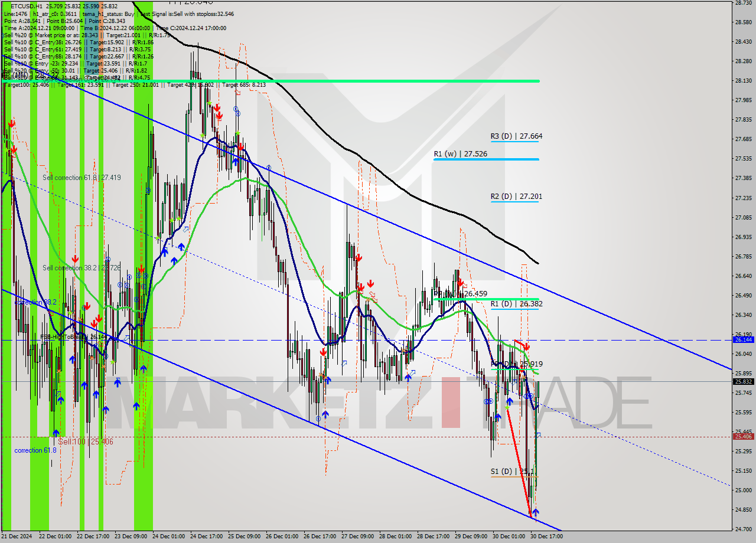The width and height of the screenshot is (756, 543).
Task: Click the blue 26.144 price tag
Action: (x=743, y=340)
